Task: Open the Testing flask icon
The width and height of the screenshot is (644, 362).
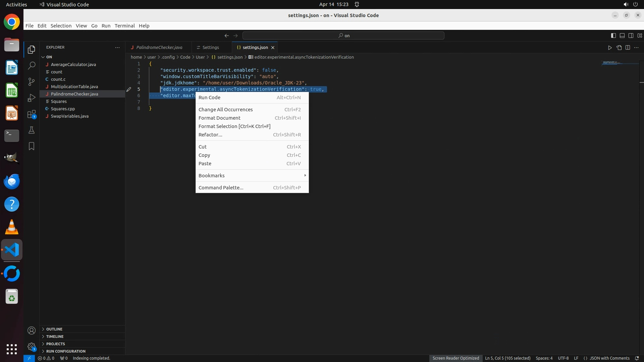Action: pos(32,130)
